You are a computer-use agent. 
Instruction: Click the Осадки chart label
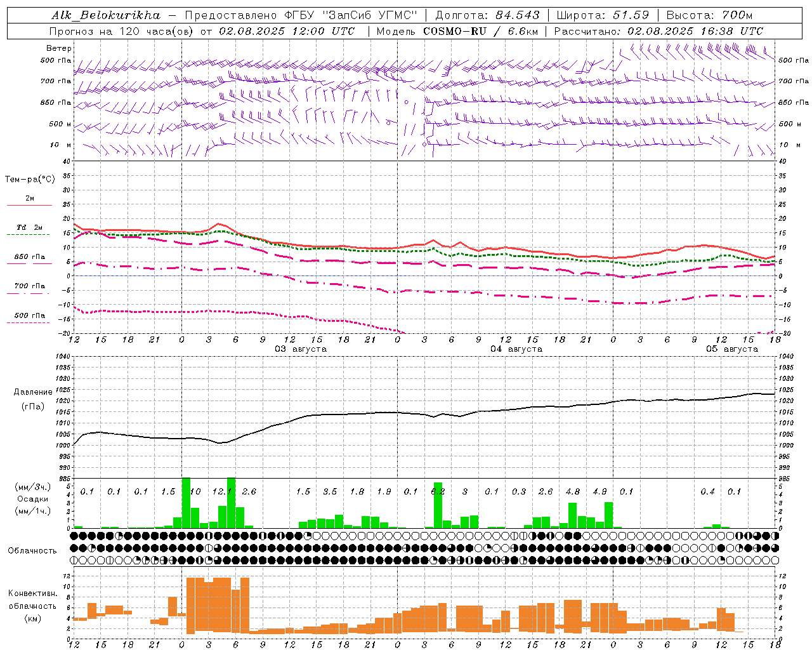pyautogui.click(x=32, y=499)
